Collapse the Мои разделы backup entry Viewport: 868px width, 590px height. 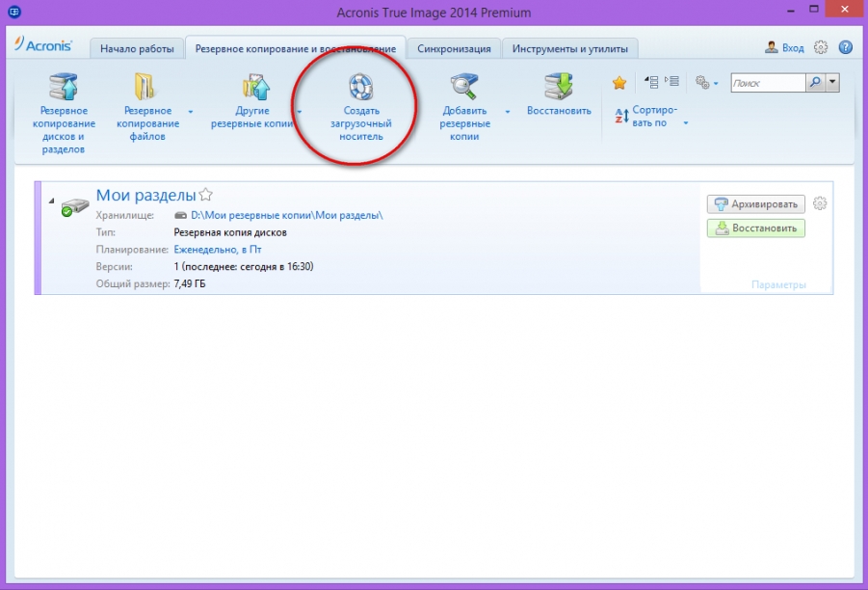pos(51,201)
